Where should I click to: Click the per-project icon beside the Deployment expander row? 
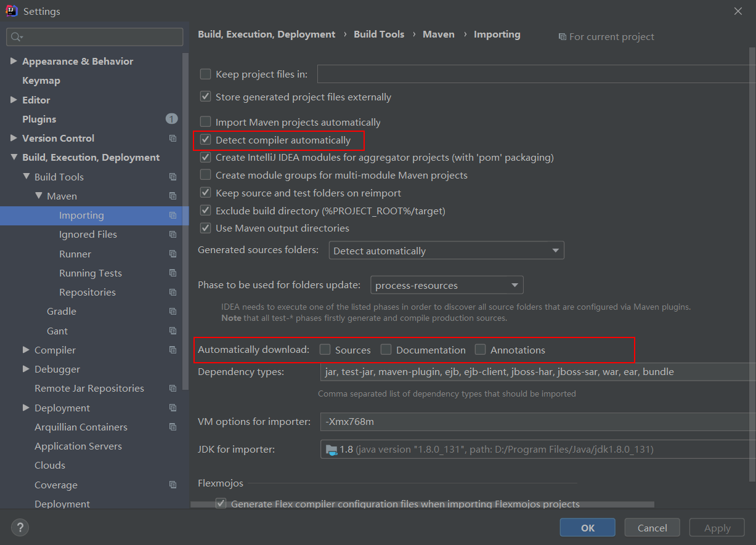[x=173, y=408]
